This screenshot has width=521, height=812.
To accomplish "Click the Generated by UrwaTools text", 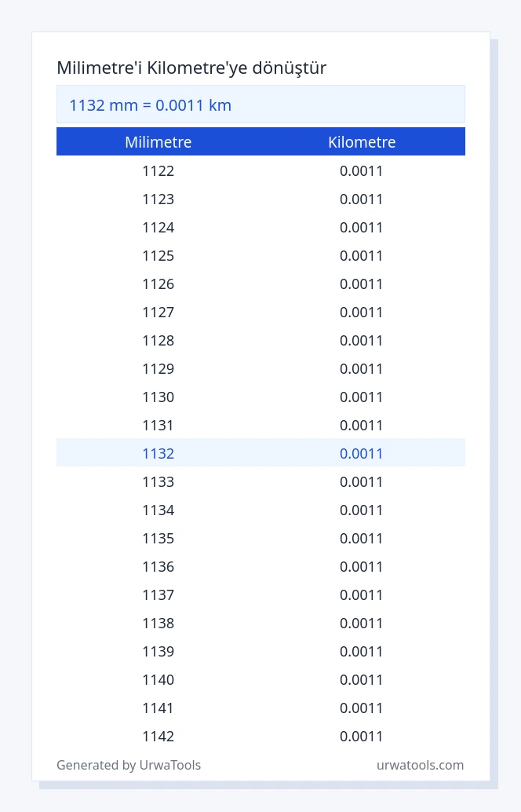I will pos(129,765).
